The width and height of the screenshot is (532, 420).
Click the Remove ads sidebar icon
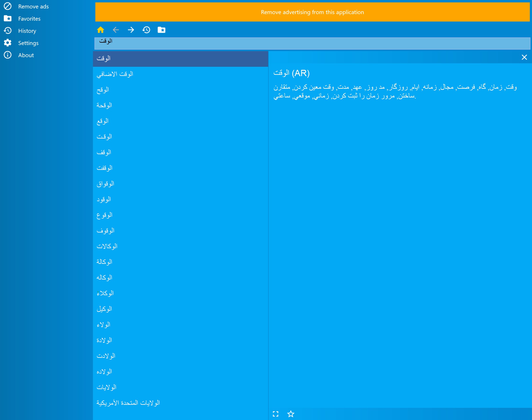click(8, 6)
